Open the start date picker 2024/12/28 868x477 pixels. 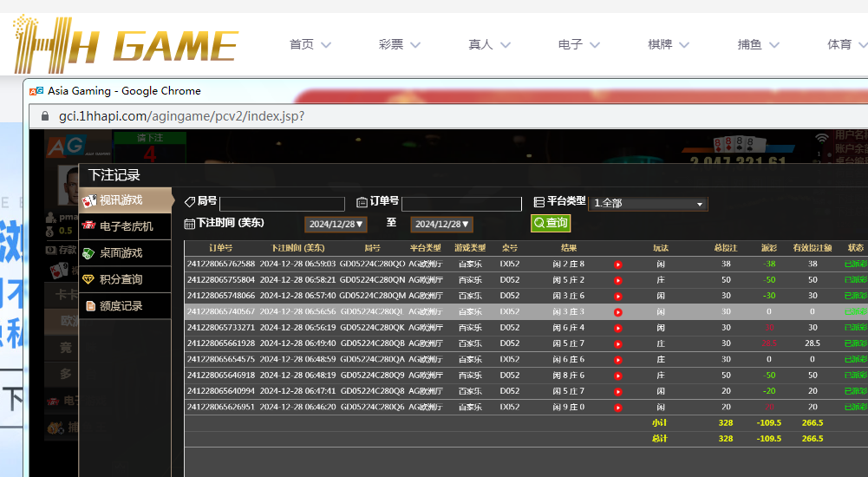click(336, 224)
